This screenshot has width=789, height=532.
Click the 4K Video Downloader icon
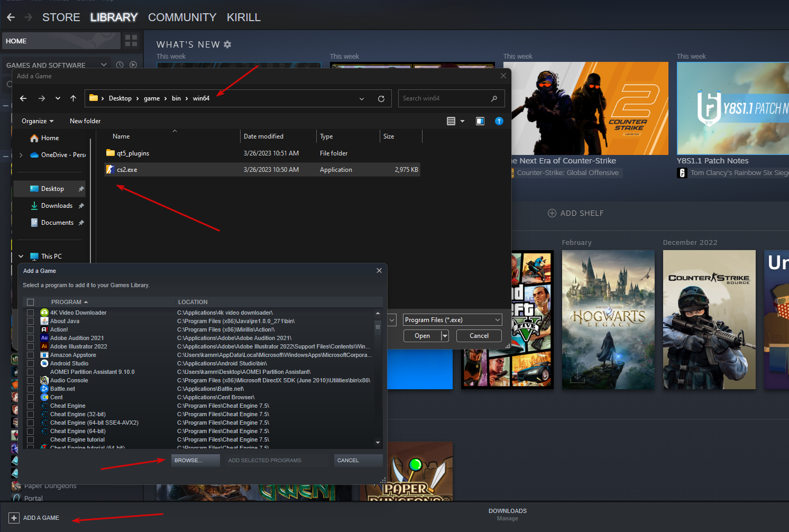click(44, 313)
